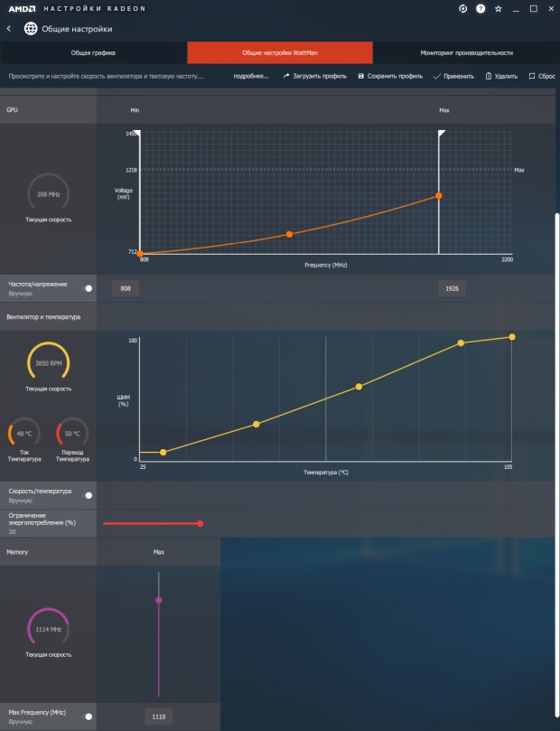Image resolution: width=560 pixels, height=731 pixels.
Task: Click Удалить profile button
Action: tap(501, 76)
